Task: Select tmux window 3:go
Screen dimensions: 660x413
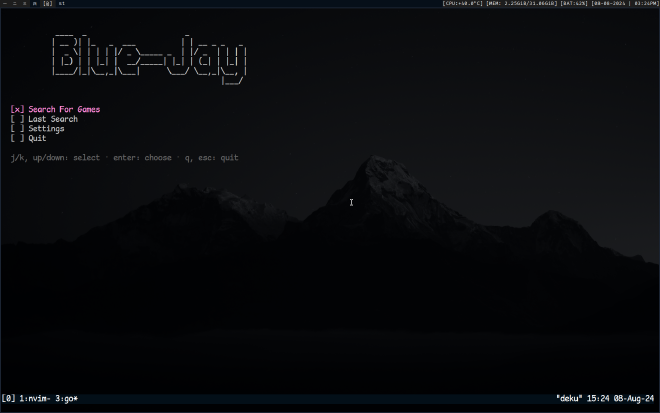Action: point(67,398)
